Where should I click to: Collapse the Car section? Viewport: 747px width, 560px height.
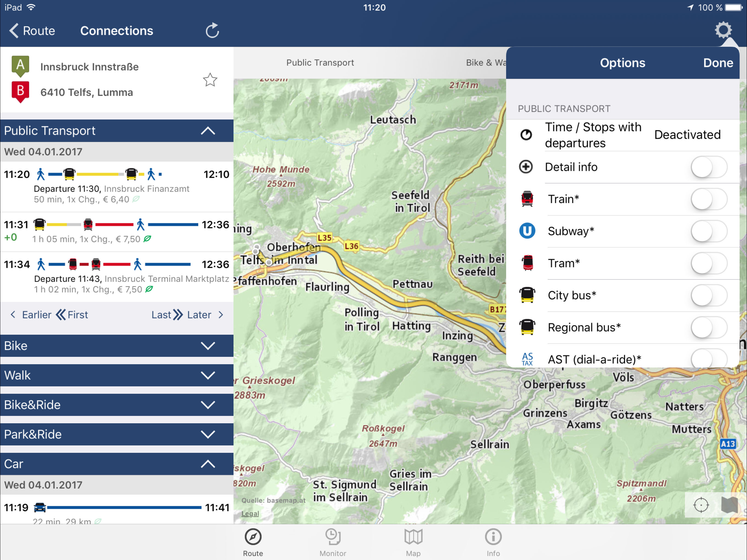(116, 464)
